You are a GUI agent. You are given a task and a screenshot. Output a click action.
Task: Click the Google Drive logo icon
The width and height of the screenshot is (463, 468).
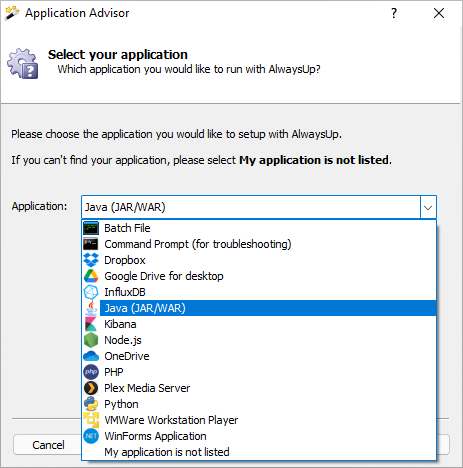click(x=91, y=276)
